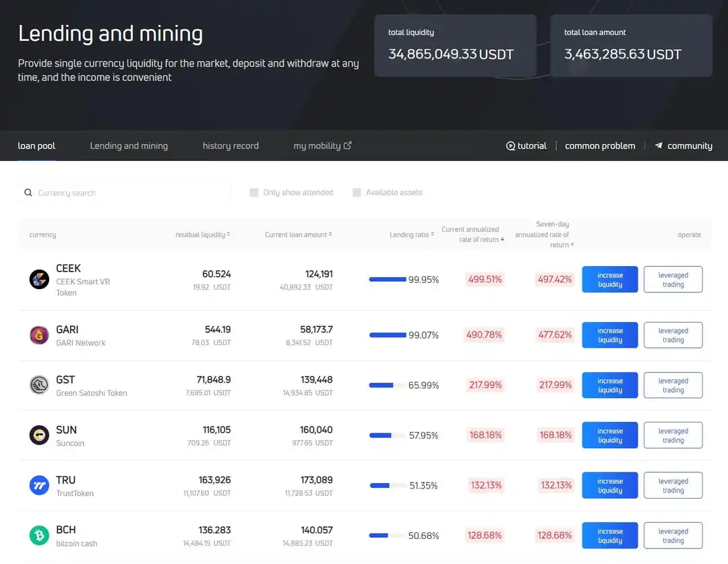Click the TRU TrustToken icon
The height and width of the screenshot is (564, 728).
(x=39, y=485)
